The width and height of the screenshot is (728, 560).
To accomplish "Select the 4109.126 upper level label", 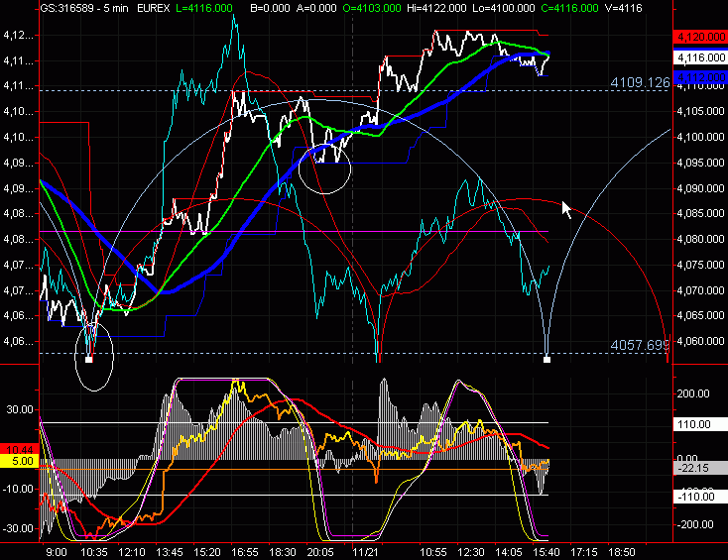I will pyautogui.click(x=642, y=82).
